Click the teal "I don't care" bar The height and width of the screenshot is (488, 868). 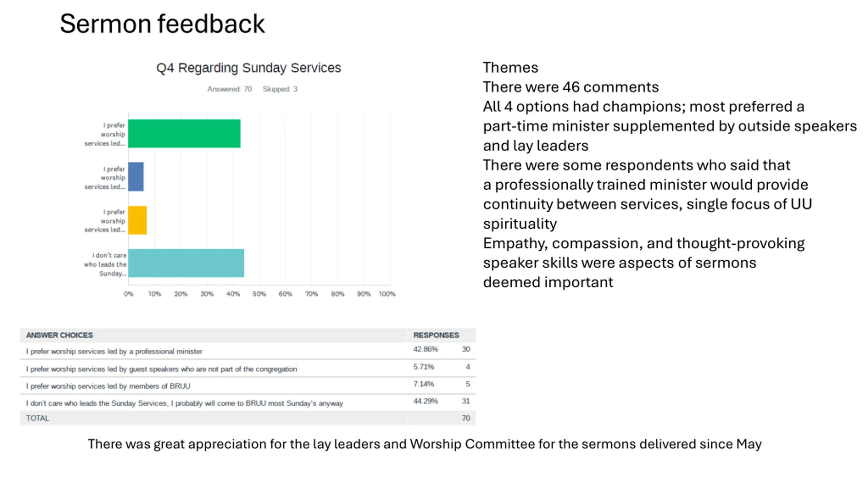[x=186, y=263]
